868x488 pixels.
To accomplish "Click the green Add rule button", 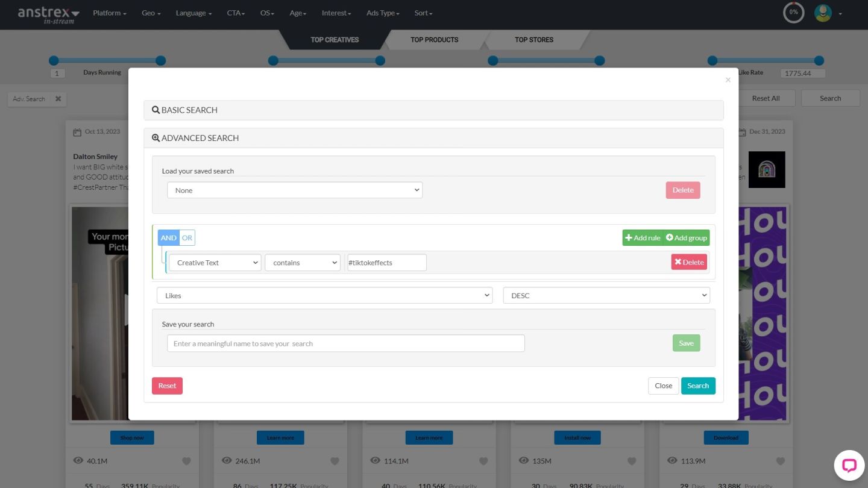I will point(643,238).
